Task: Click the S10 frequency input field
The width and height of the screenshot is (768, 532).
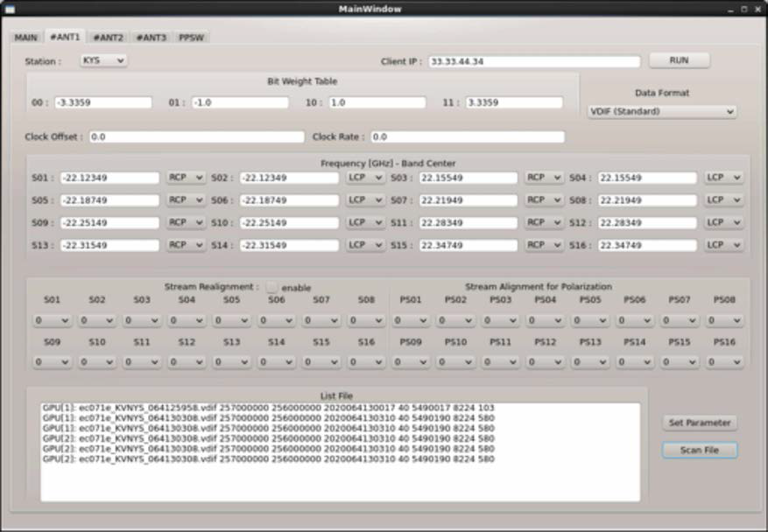Action: 290,222
